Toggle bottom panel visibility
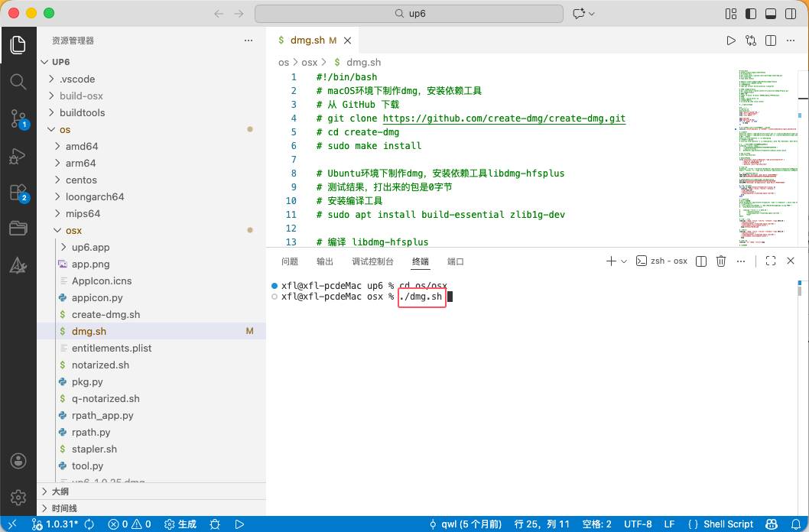Viewport: 809px width, 532px height. [x=771, y=14]
